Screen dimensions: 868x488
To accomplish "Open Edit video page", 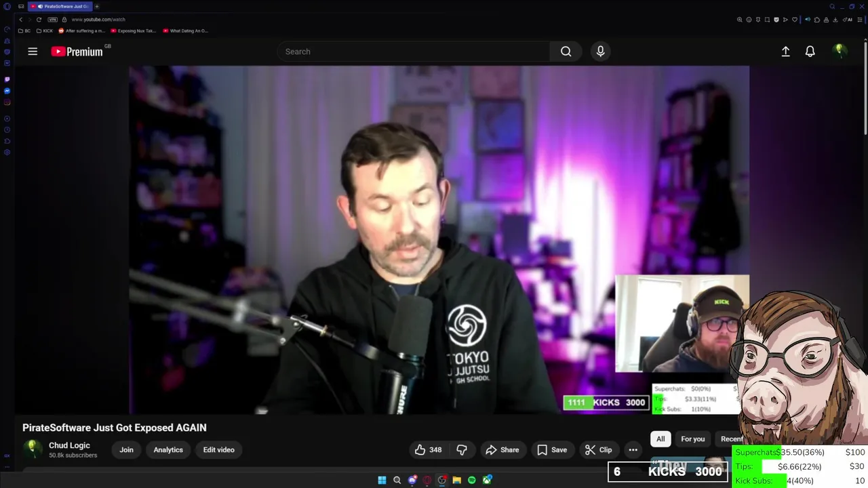I will pyautogui.click(x=218, y=450).
